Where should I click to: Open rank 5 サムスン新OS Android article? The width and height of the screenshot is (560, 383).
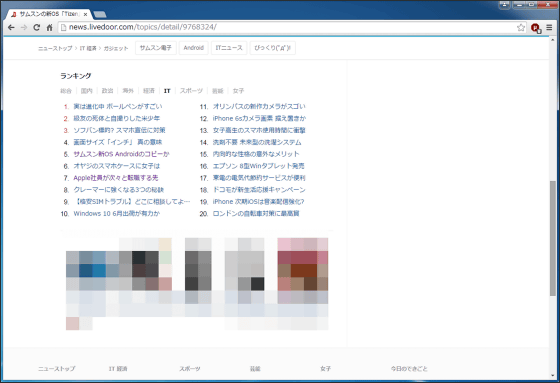121,154
